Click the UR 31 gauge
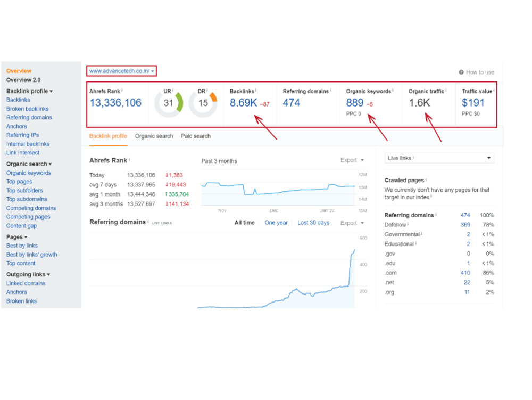 pyautogui.click(x=169, y=103)
